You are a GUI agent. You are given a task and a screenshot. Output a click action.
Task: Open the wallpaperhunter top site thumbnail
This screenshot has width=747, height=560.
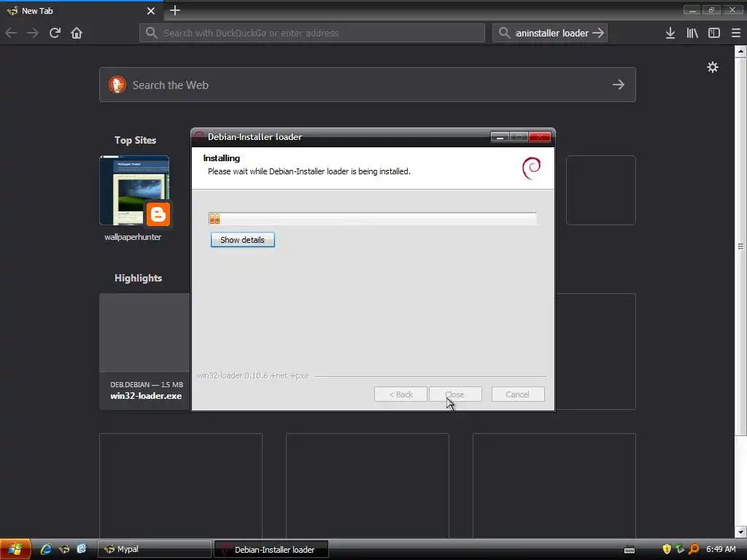click(134, 190)
